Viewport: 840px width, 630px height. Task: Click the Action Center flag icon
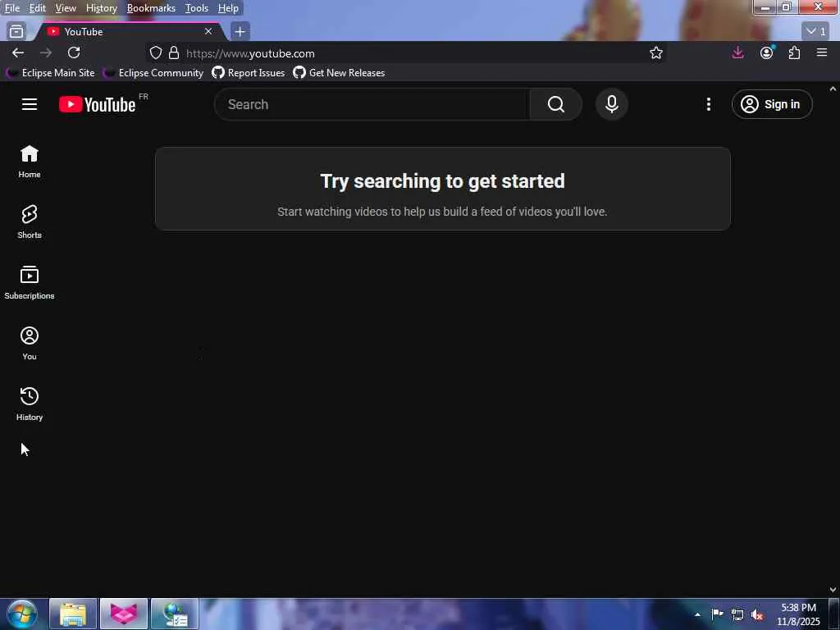[717, 614]
